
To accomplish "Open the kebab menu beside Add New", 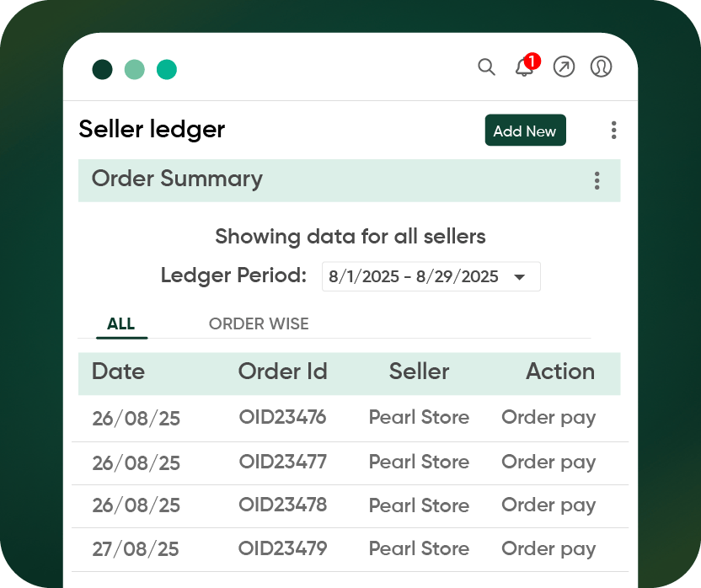I will pyautogui.click(x=613, y=131).
